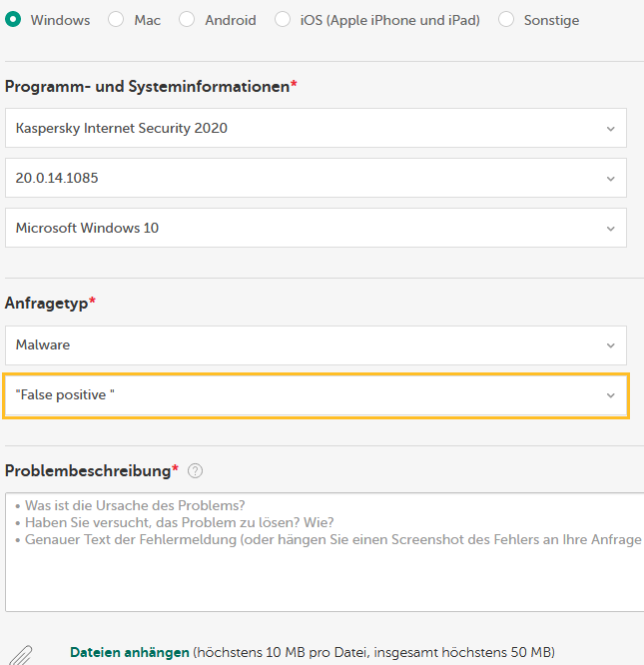
Task: Click the chevron arrow of the version dropdown
Action: point(611,179)
